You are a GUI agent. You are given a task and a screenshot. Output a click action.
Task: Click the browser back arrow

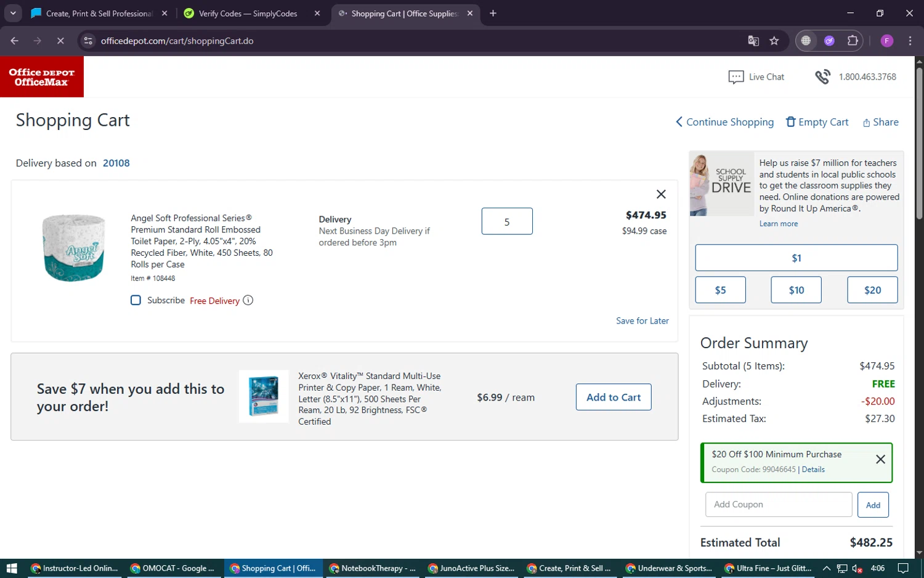click(15, 41)
